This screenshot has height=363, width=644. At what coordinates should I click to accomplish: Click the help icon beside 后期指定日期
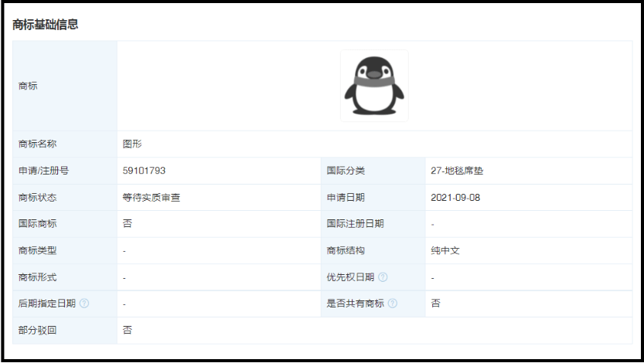(84, 304)
